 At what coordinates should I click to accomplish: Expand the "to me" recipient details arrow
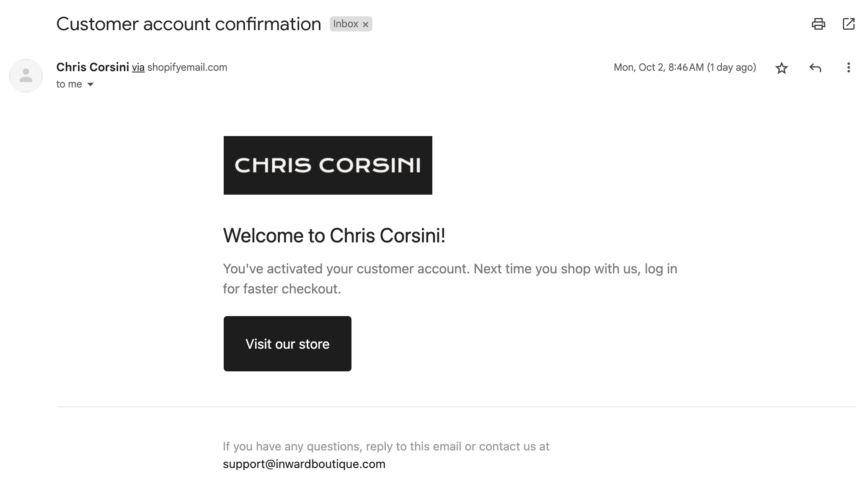pos(90,85)
